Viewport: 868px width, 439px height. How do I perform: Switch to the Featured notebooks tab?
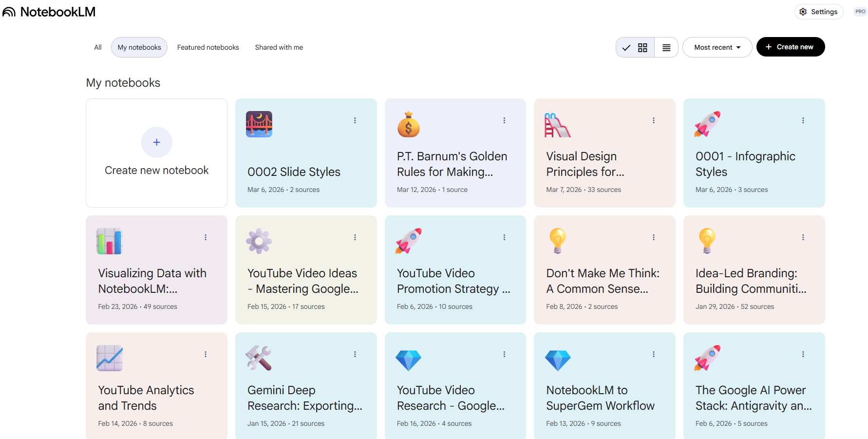[x=208, y=47]
